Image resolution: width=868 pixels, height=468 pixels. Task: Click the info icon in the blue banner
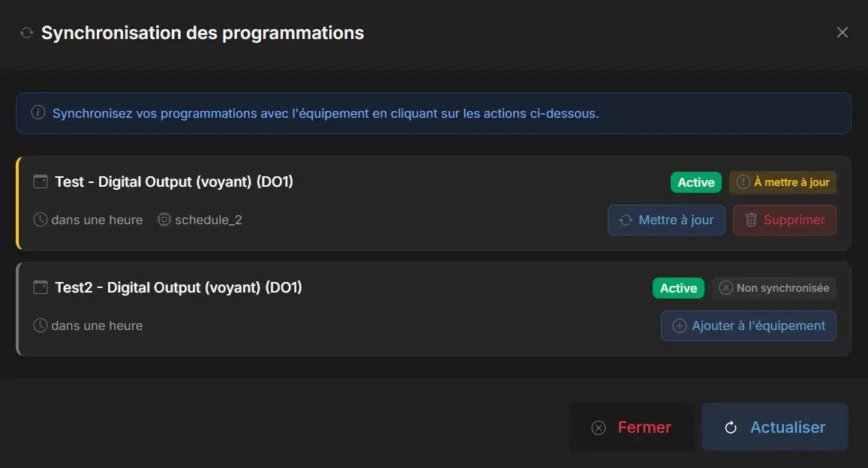(38, 113)
